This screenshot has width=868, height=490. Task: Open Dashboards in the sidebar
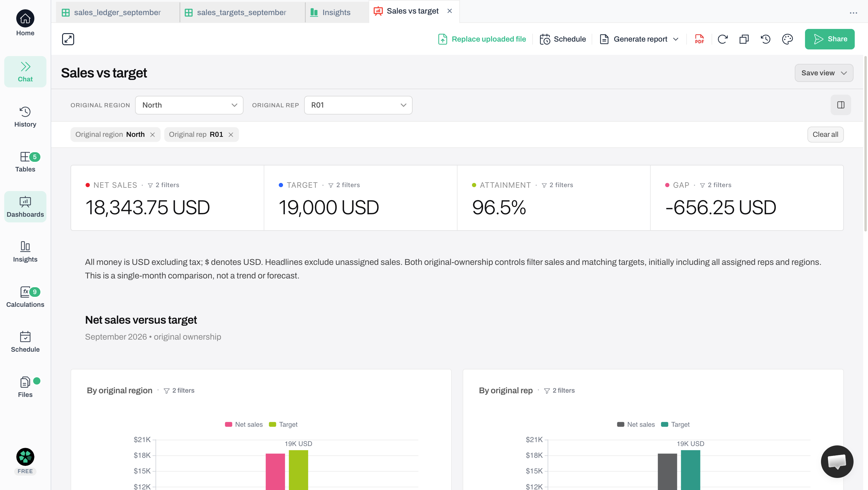coord(25,207)
